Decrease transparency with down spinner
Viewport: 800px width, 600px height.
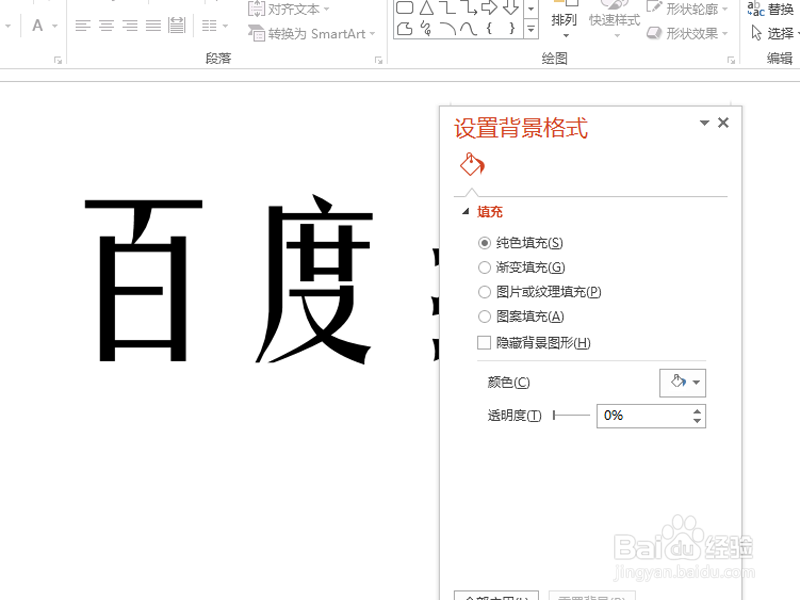(x=697, y=421)
